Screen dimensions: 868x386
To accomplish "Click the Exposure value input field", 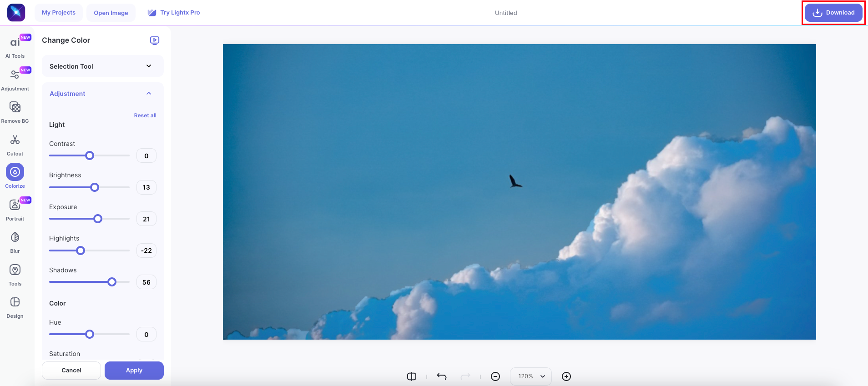I will tap(146, 219).
